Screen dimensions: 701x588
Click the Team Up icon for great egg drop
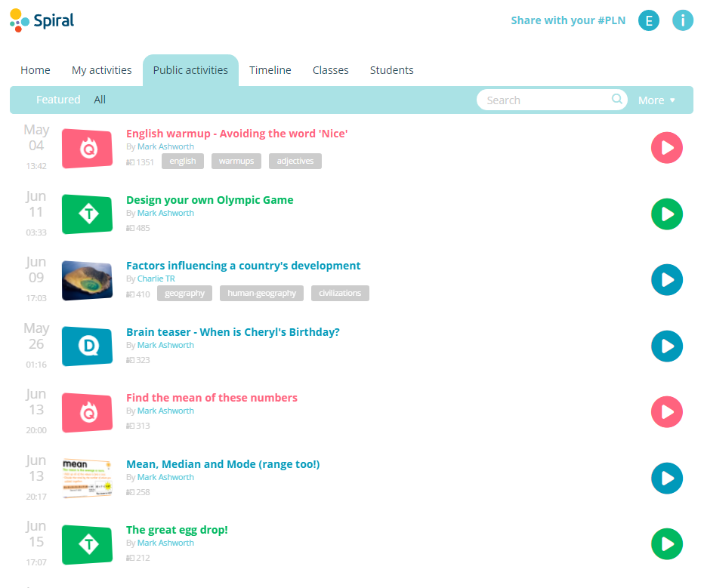[x=87, y=544]
